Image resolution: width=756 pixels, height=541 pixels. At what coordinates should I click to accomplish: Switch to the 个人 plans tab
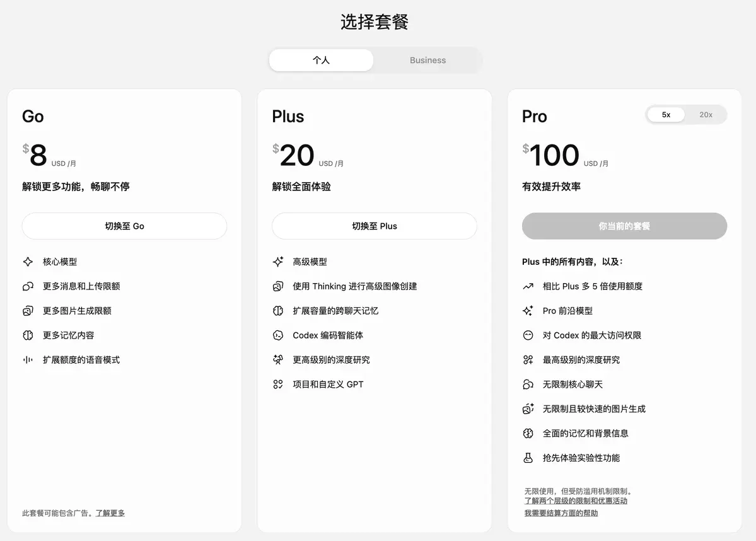[x=321, y=61]
